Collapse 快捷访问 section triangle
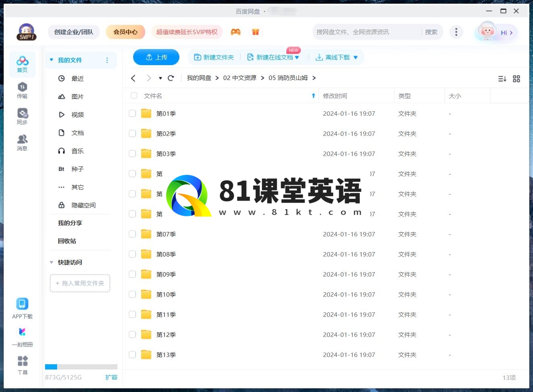Viewport: 533px width, 392px height. tap(51, 262)
